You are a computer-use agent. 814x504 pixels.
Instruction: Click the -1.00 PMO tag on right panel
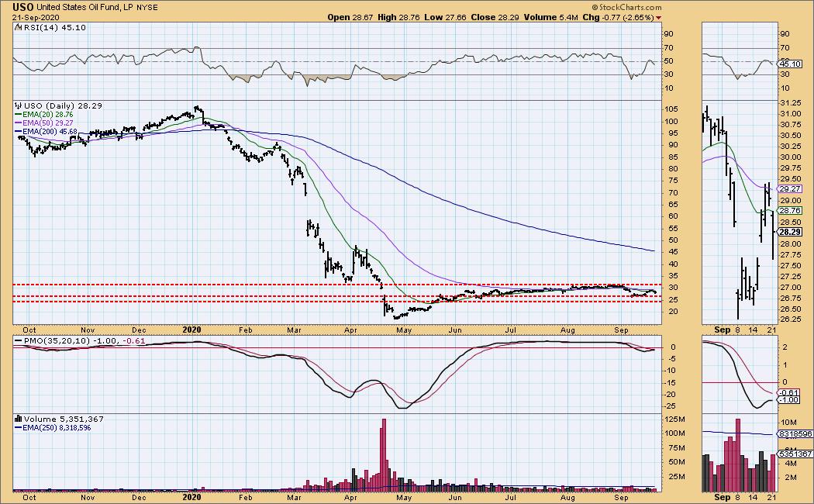click(790, 399)
